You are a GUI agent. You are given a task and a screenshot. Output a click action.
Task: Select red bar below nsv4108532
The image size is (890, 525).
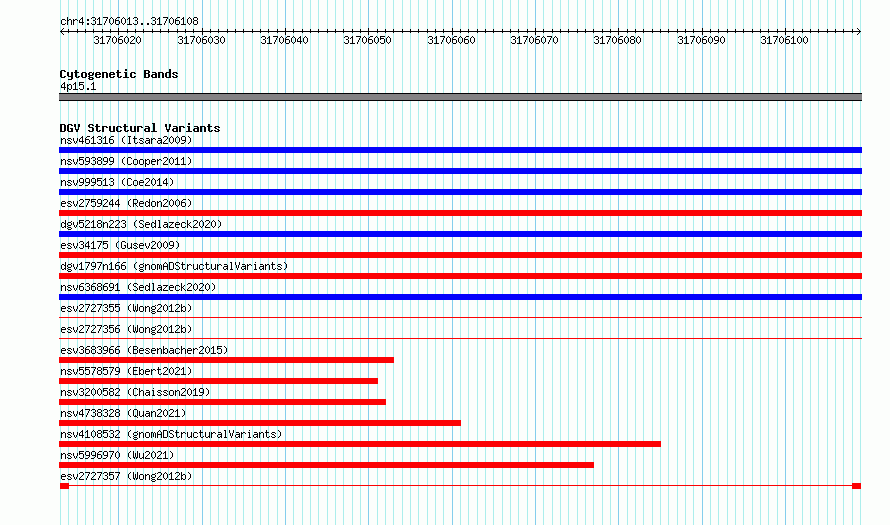pos(360,444)
